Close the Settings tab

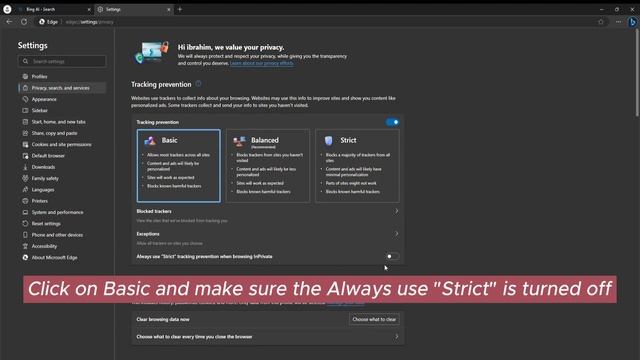[x=169, y=9]
